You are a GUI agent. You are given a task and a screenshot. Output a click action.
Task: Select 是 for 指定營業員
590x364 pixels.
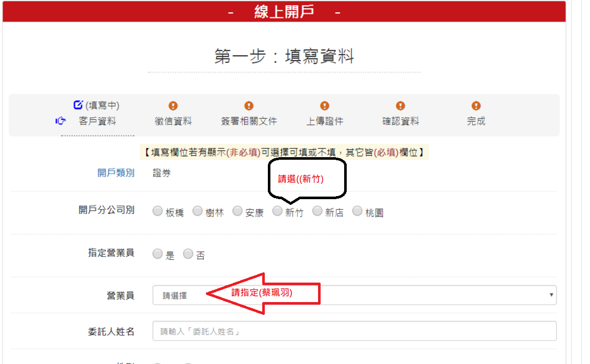point(158,254)
